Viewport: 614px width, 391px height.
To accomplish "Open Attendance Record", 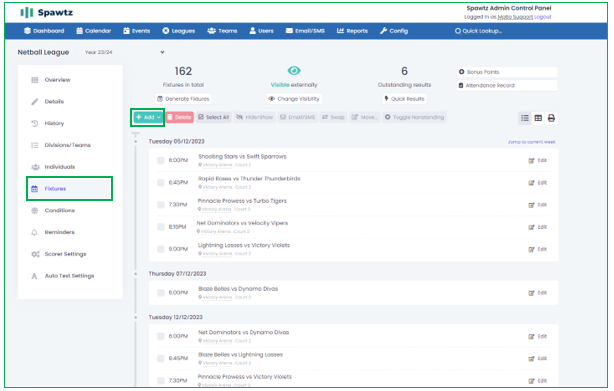I will 507,85.
